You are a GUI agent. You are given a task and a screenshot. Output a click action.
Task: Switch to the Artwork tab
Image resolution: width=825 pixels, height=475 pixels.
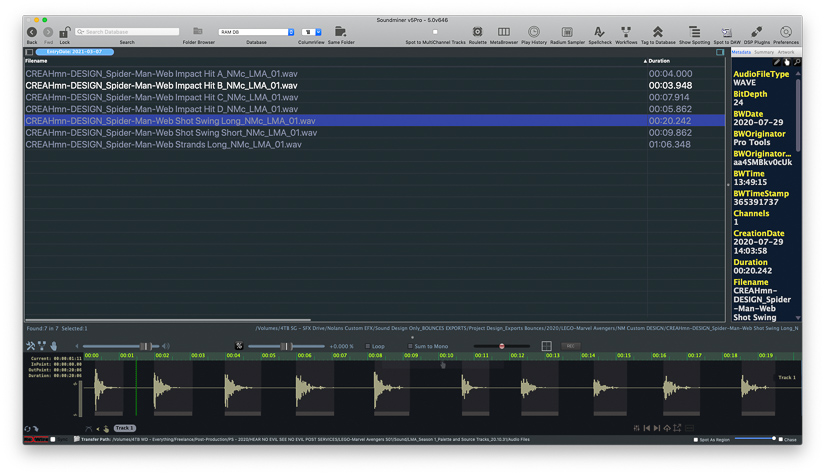pos(786,52)
